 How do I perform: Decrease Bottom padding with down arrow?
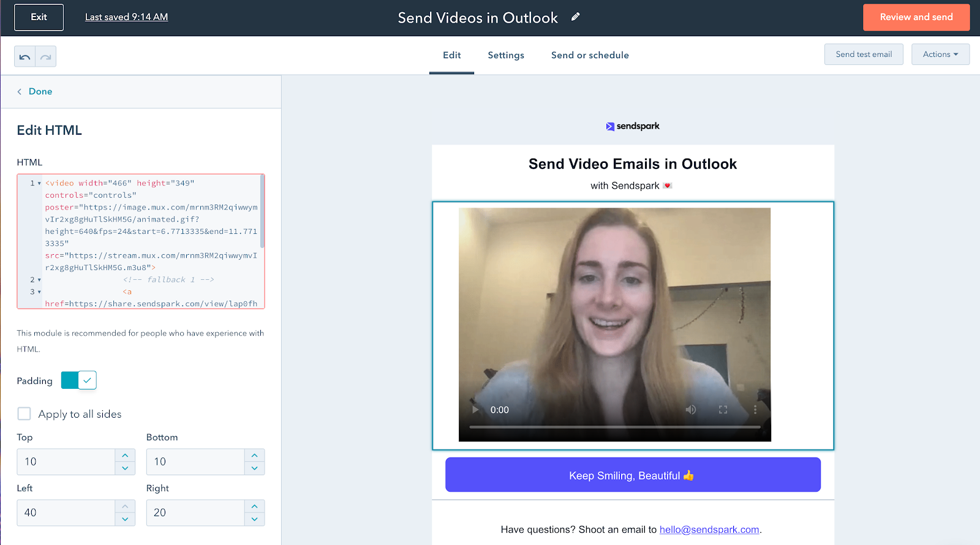254,468
